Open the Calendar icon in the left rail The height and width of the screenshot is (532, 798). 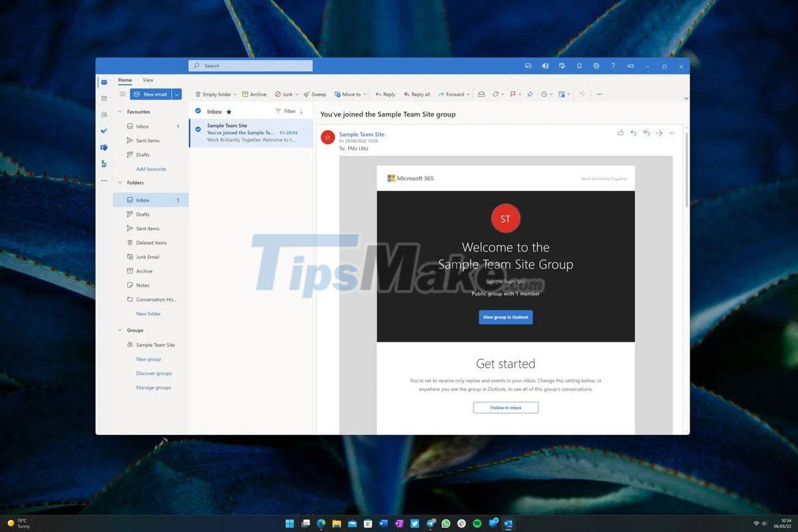tap(104, 97)
